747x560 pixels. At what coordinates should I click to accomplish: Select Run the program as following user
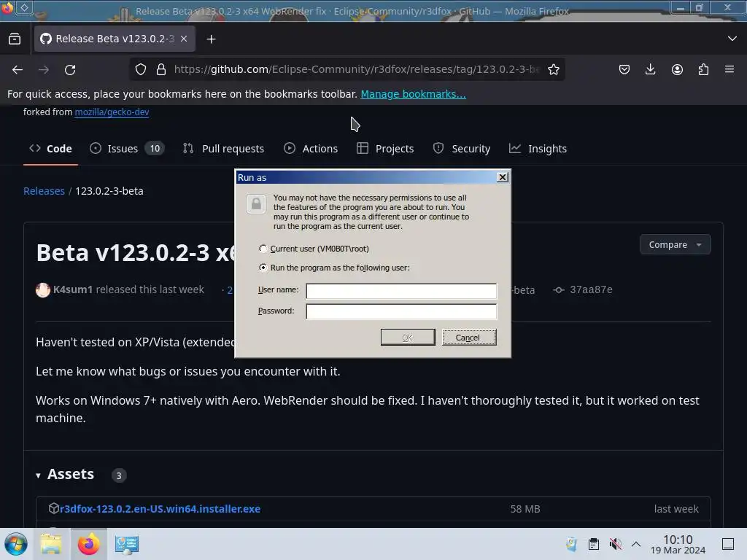(x=334, y=268)
